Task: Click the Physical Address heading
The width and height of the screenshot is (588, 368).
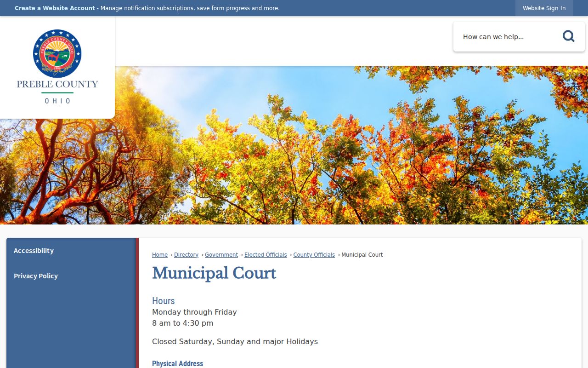Action: tap(178, 363)
